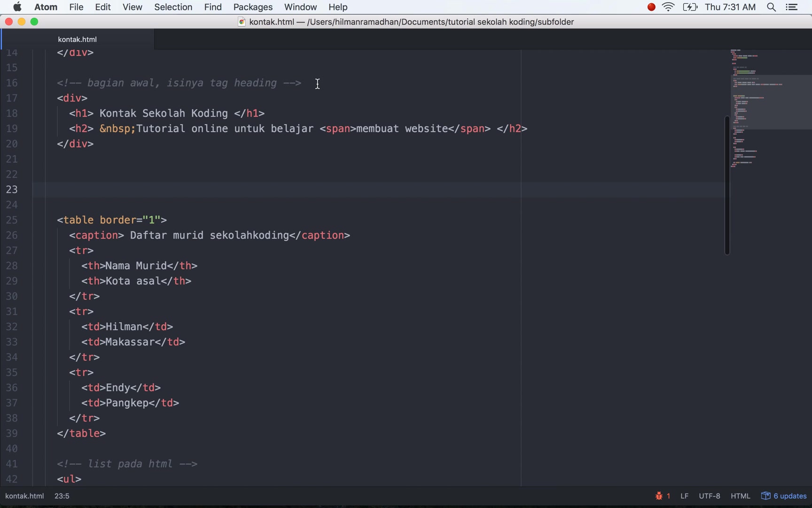Viewport: 812px width, 508px height.
Task: Click the 23:5 cursor position button
Action: (62, 496)
